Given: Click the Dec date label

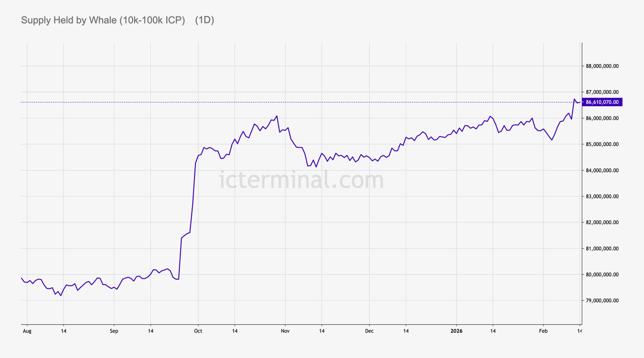Looking at the screenshot, I should point(369,331).
